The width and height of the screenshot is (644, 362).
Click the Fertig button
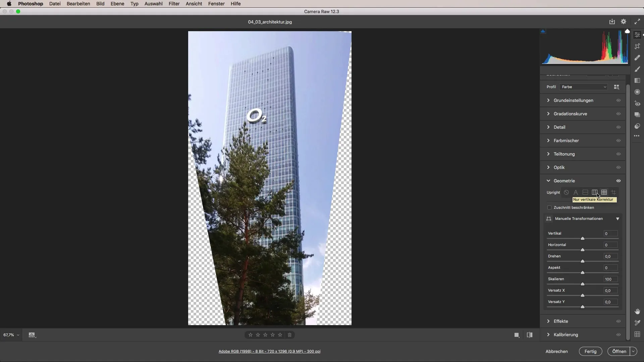[590, 351]
